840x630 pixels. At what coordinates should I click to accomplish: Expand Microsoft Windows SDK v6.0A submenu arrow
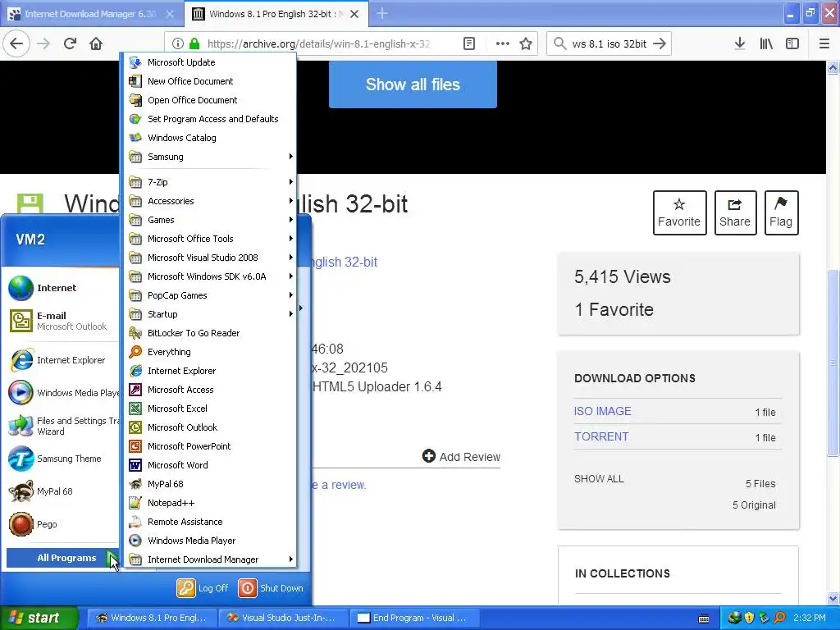[x=291, y=276]
